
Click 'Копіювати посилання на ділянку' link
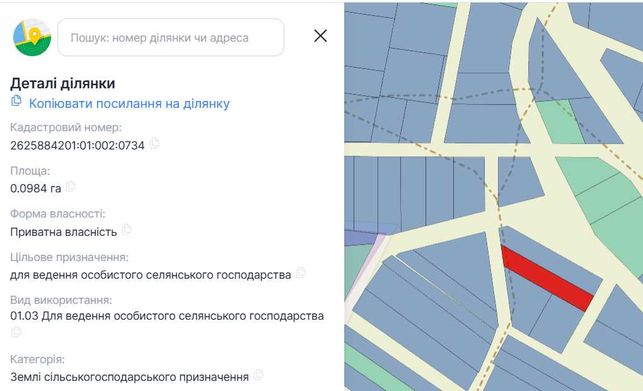click(129, 104)
